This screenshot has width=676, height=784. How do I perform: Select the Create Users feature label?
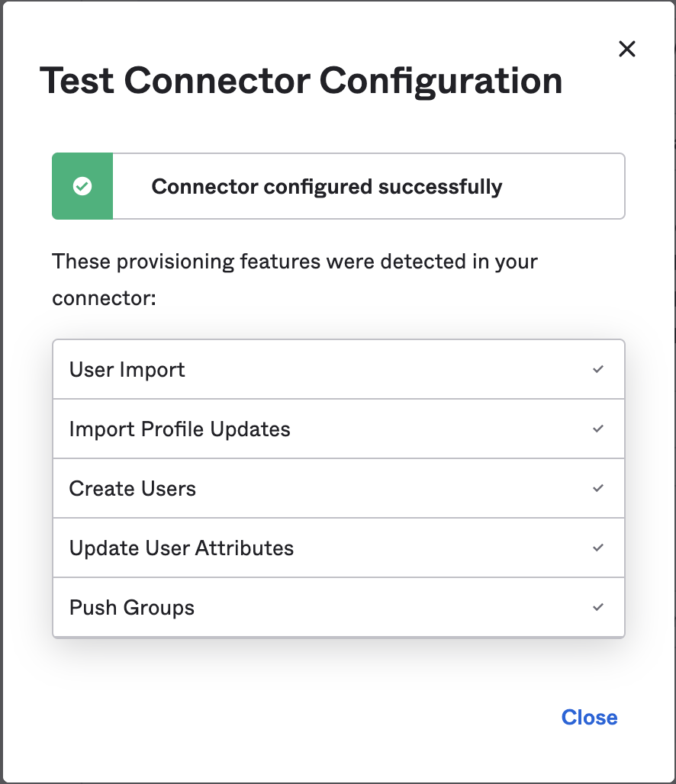tap(133, 489)
